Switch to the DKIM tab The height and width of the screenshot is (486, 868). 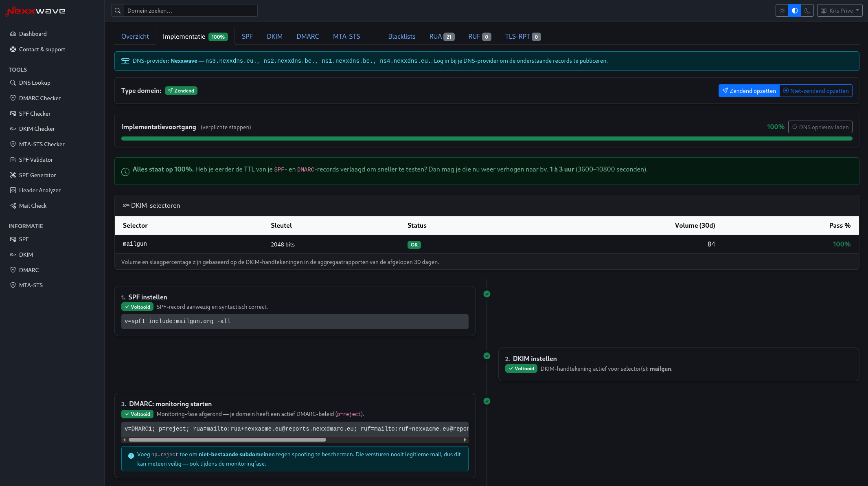tap(275, 36)
